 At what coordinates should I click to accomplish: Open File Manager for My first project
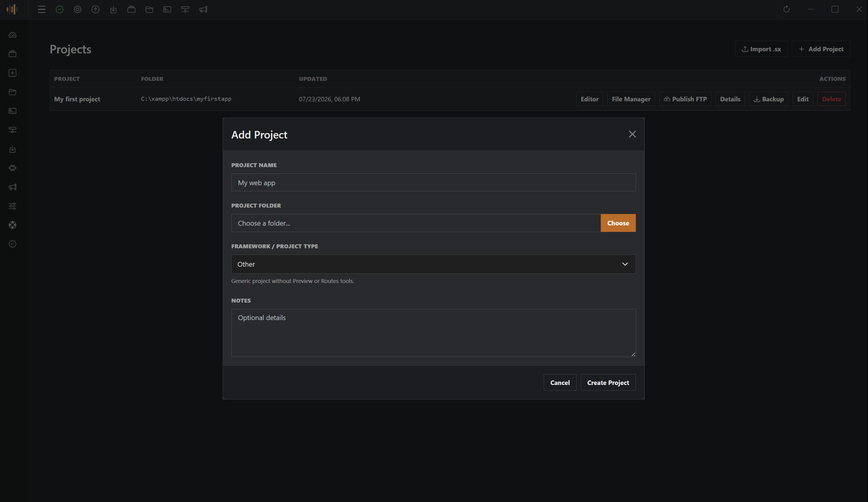[631, 99]
